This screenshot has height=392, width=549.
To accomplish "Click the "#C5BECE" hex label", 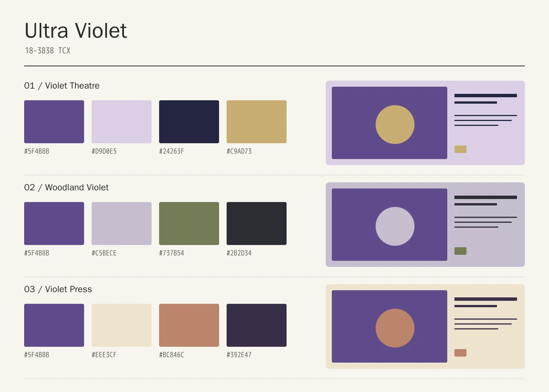I will [x=104, y=253].
